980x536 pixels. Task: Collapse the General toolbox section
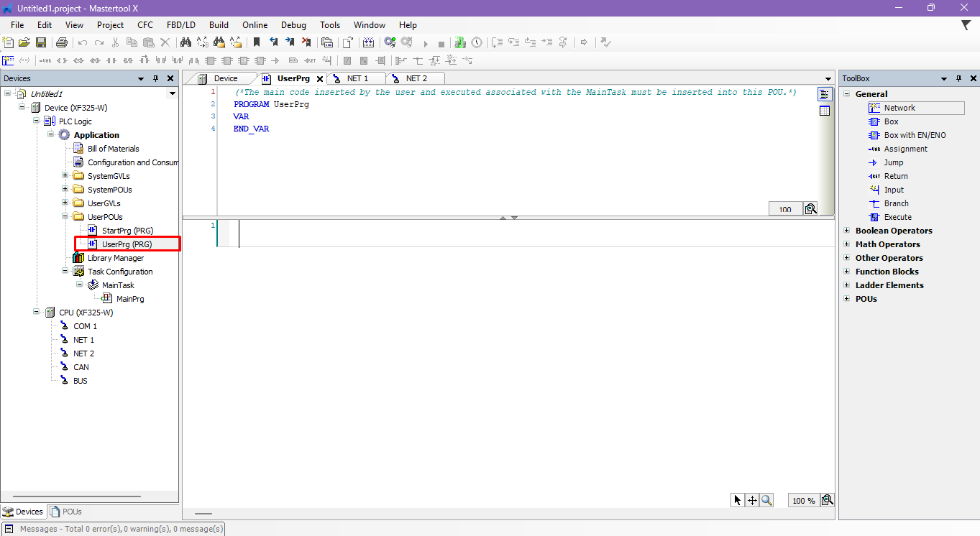(x=846, y=94)
